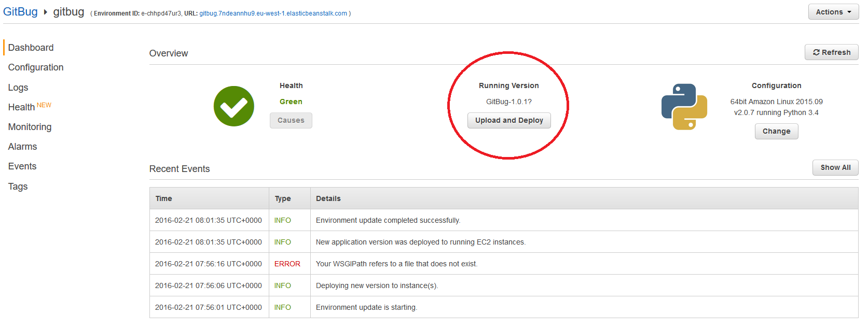Click timestamp 2016-02-21 07:56:06
This screenshot has width=868, height=329.
tap(209, 285)
